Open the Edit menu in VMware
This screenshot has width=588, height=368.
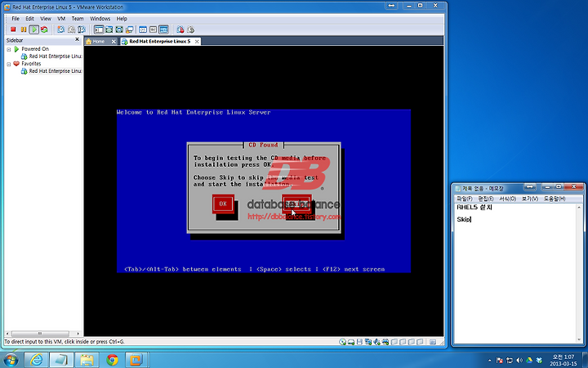[29, 18]
